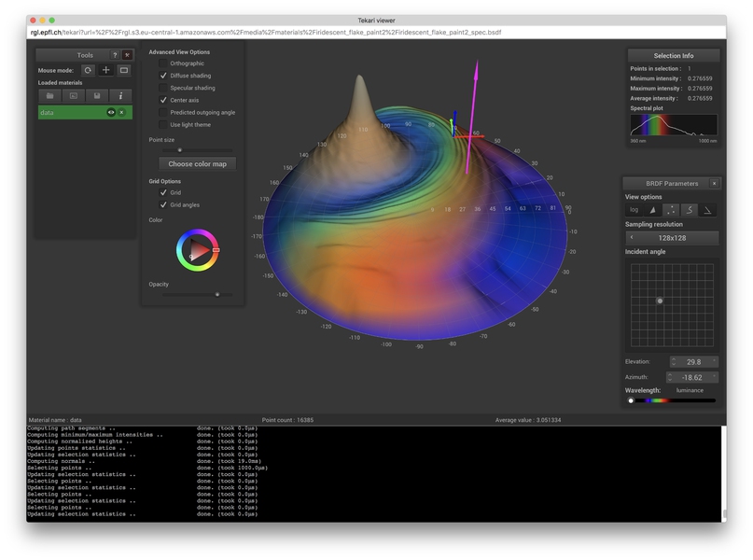The height and width of the screenshot is (560, 753).
Task: Open the Tools help question mark
Action: coord(115,55)
